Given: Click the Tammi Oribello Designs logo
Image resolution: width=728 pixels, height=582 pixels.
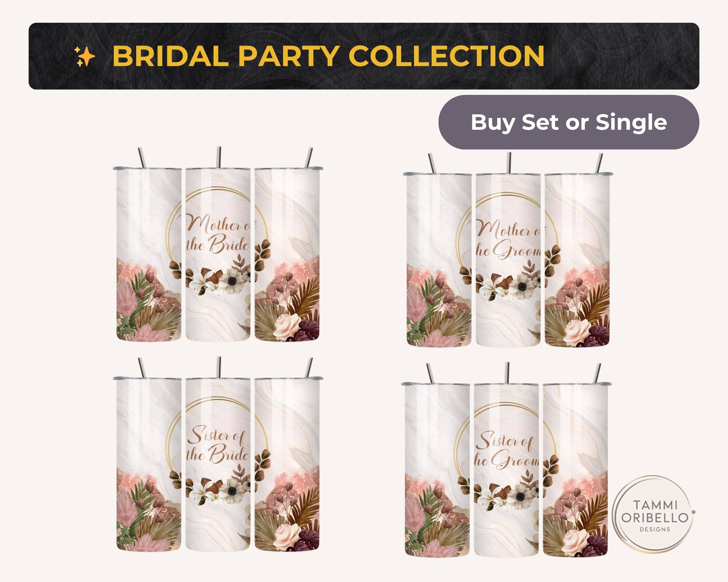Looking at the screenshot, I should click(x=654, y=514).
